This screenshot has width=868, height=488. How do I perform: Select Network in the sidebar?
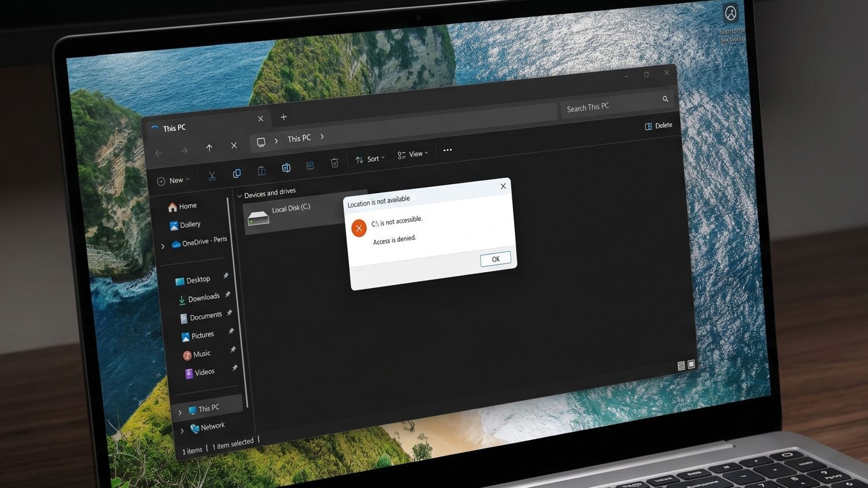207,427
